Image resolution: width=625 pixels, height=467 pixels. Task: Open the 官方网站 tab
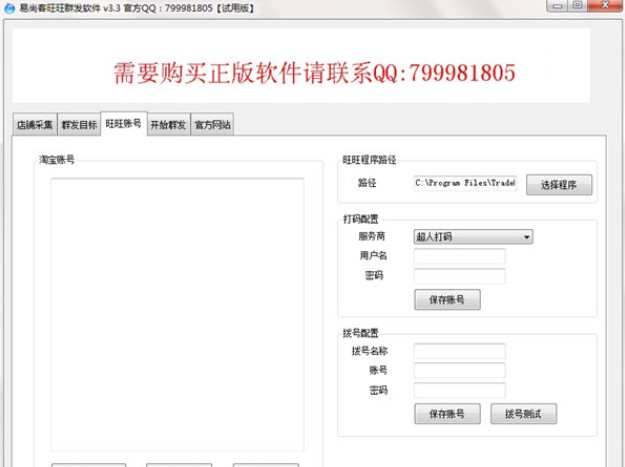pyautogui.click(x=212, y=125)
